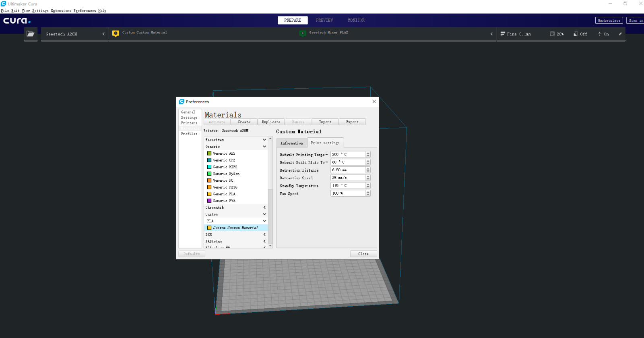Select Generic PETG material
Screen dimensions: 644x338
click(x=236, y=187)
